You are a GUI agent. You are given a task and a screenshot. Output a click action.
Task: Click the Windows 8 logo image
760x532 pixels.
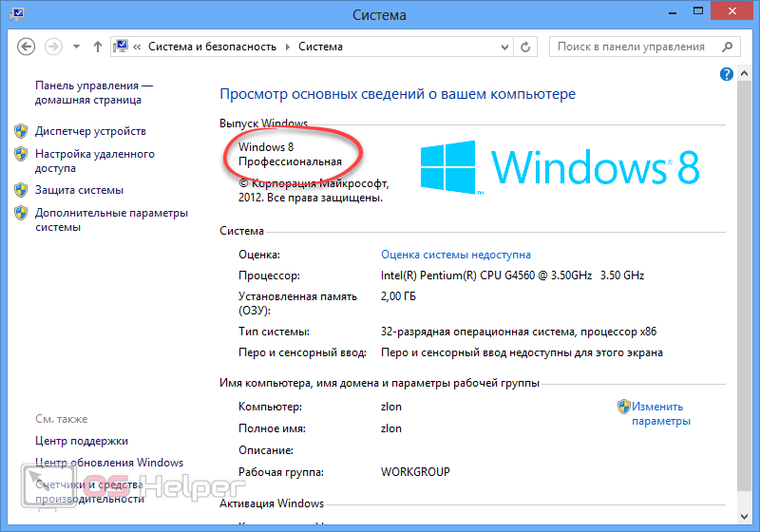(x=560, y=167)
